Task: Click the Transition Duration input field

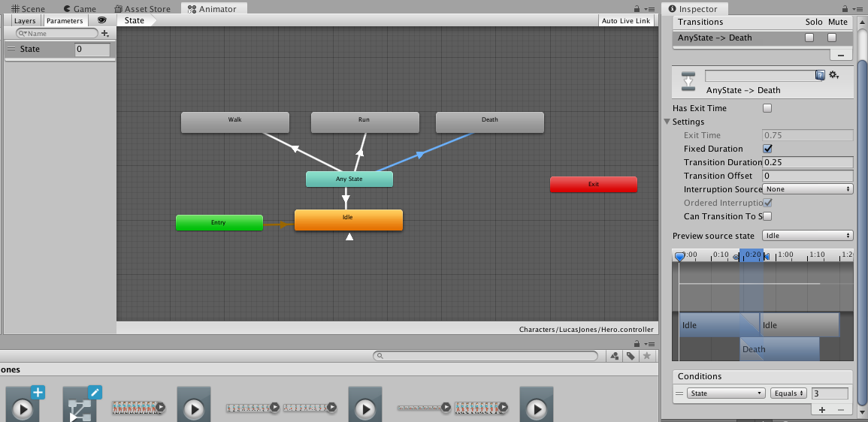Action: point(808,162)
